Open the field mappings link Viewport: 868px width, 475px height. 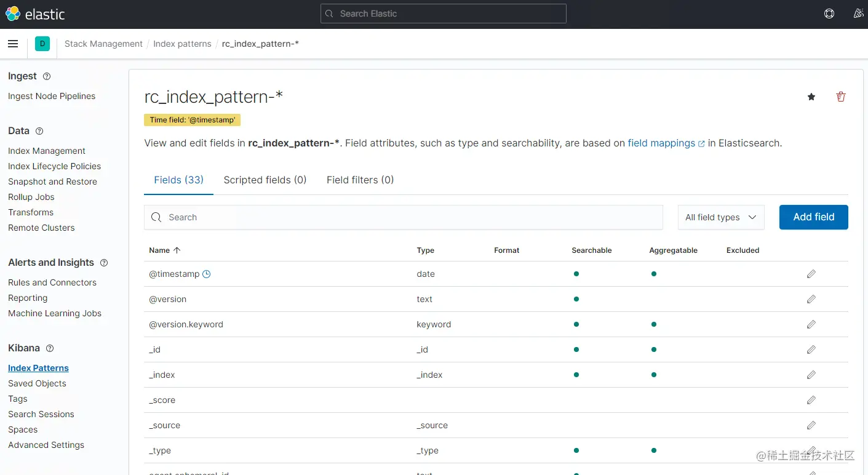coord(661,143)
